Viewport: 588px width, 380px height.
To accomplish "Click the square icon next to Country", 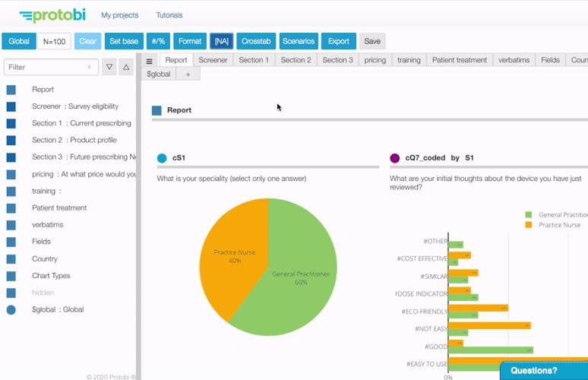I will [11, 258].
